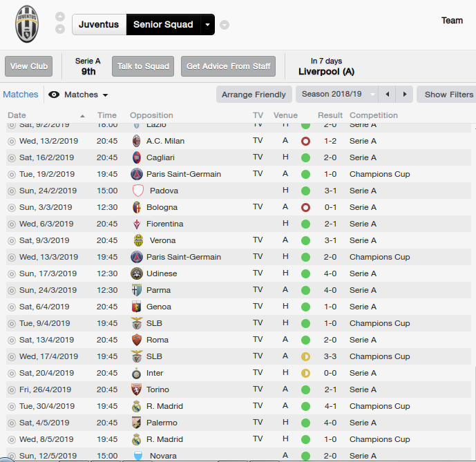This screenshot has height=462, width=476.
Task: Go to the next season arrow
Action: coord(405,95)
